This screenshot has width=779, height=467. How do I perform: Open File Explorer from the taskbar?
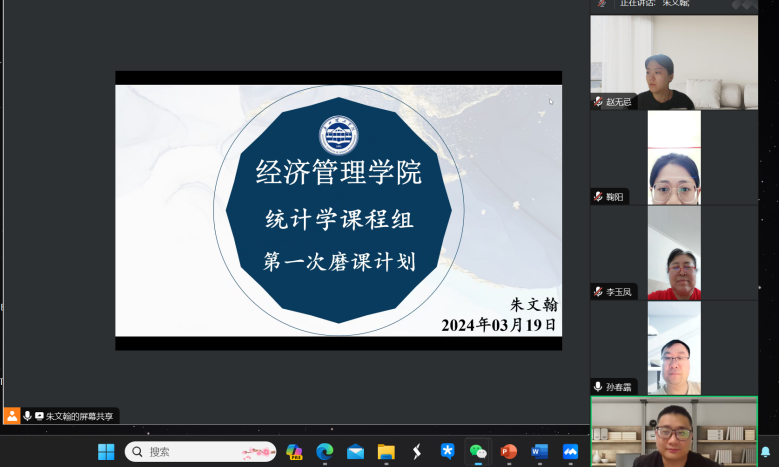(x=386, y=452)
